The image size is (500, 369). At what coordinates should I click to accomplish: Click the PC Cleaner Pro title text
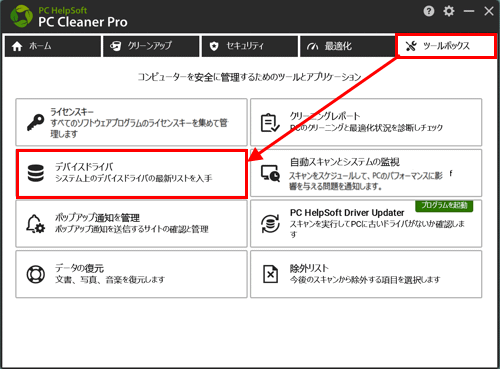pos(83,22)
